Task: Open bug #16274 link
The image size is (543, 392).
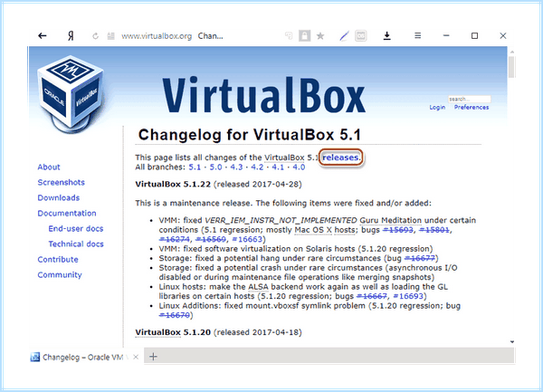Action: pos(174,239)
